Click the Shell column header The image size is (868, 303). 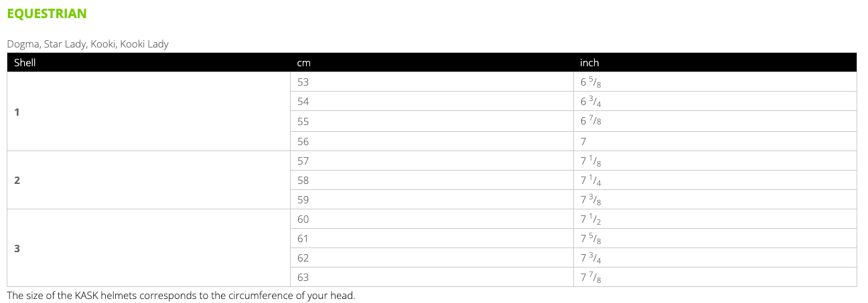tap(25, 63)
